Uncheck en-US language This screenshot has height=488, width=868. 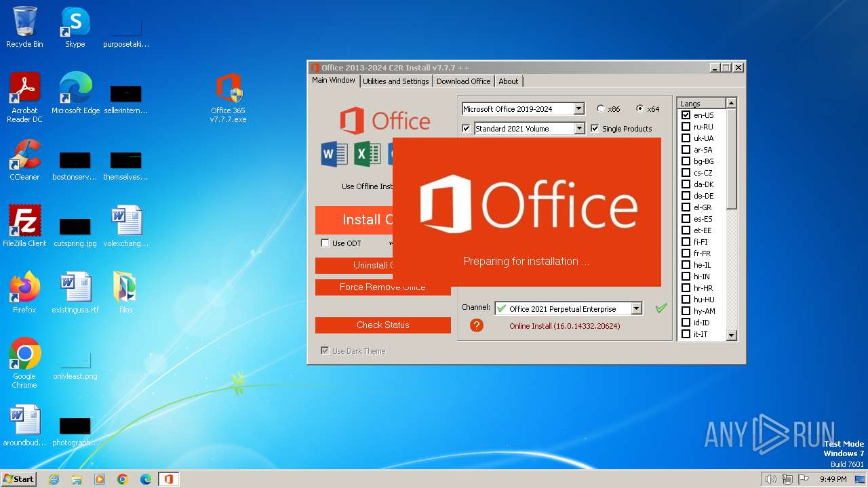[686, 115]
